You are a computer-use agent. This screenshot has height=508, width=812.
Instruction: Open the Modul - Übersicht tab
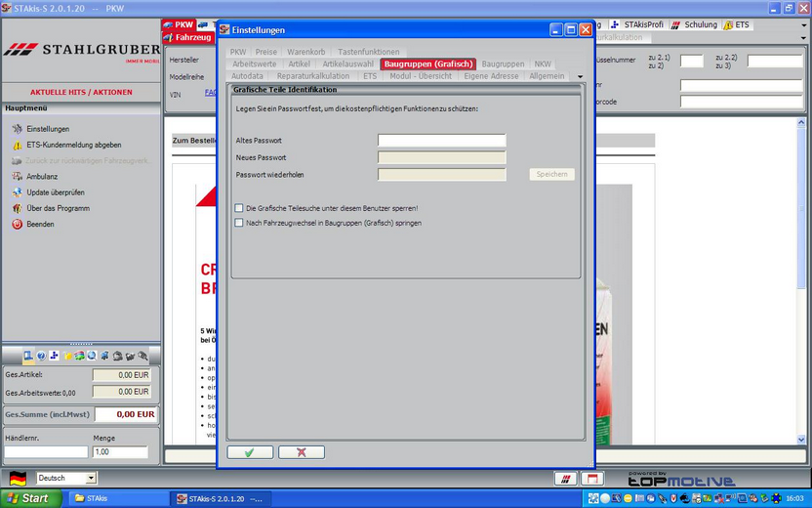[421, 75]
